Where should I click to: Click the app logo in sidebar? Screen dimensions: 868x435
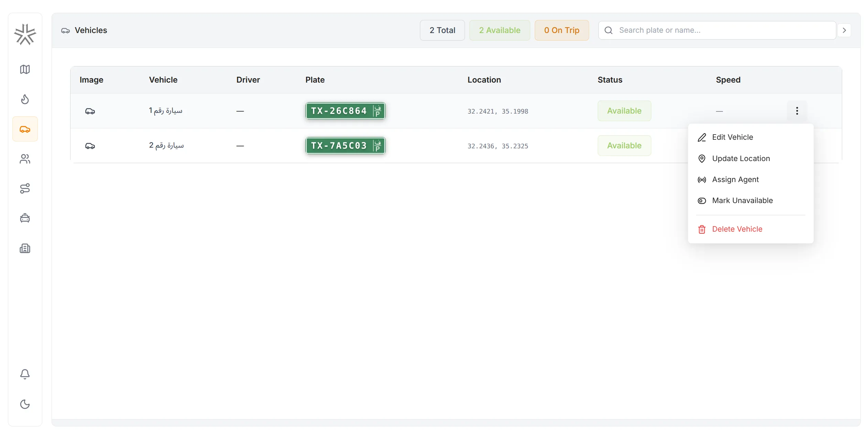click(x=25, y=34)
